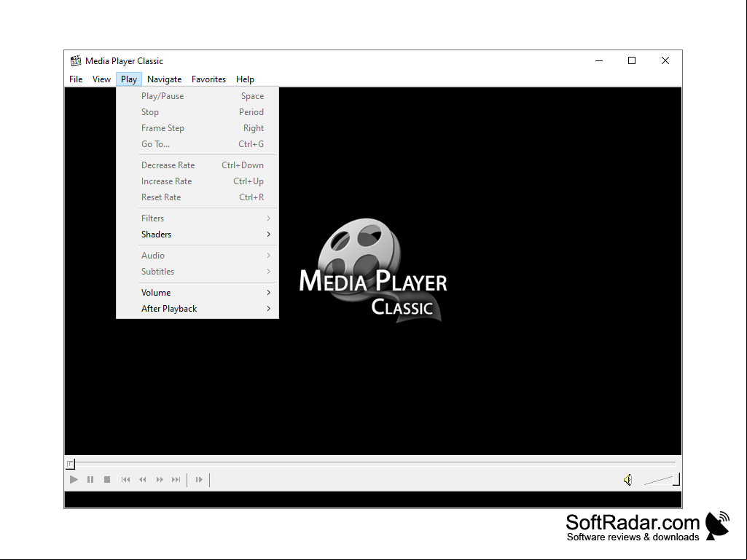Expand the After Playback submenu
This screenshot has height=560, width=747.
(x=197, y=309)
